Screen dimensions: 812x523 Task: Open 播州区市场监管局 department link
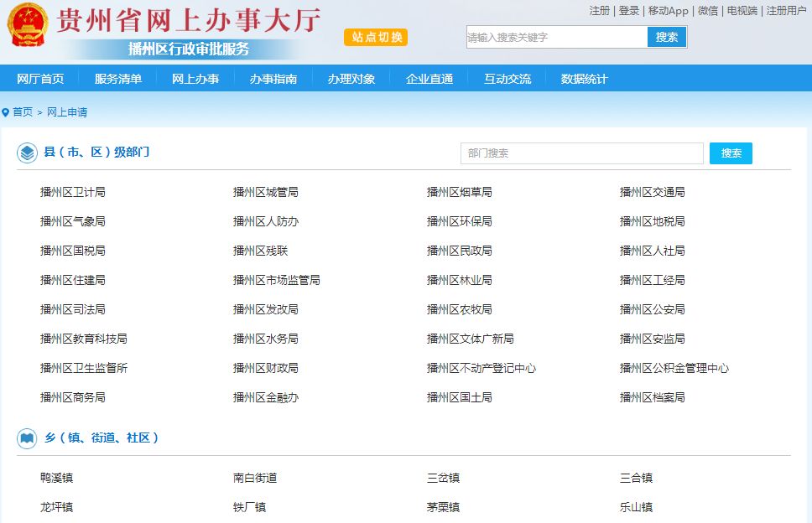click(277, 280)
